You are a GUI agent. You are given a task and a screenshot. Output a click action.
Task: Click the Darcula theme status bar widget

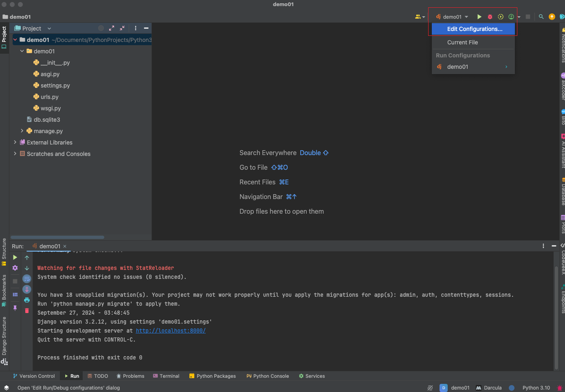click(489, 388)
